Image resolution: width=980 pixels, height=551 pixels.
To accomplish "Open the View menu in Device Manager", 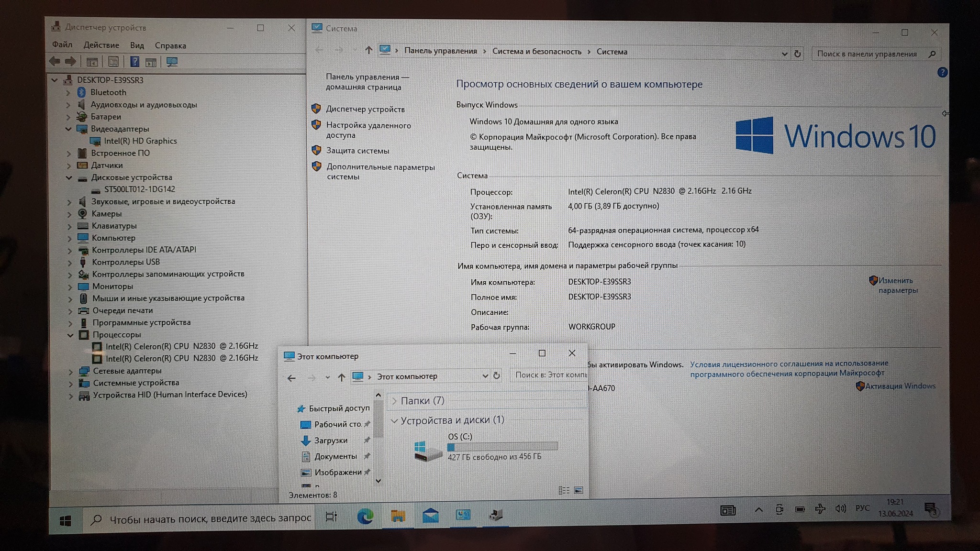I will 137,45.
